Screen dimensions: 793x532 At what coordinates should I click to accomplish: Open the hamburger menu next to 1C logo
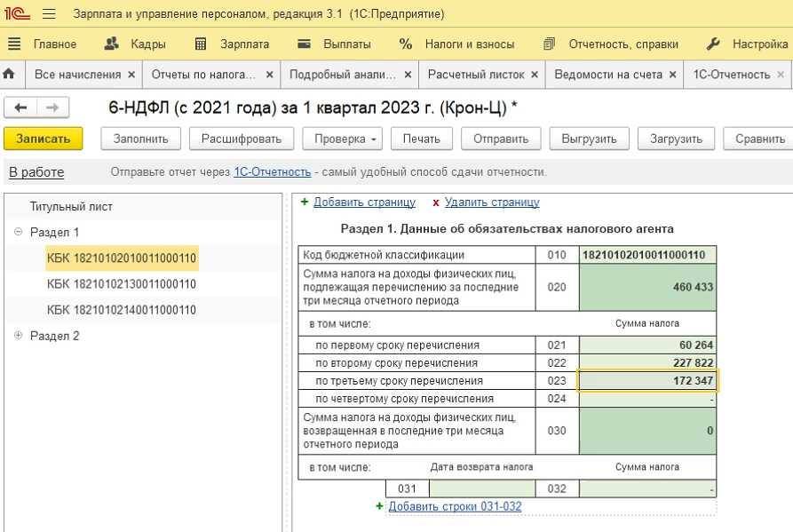tap(49, 13)
